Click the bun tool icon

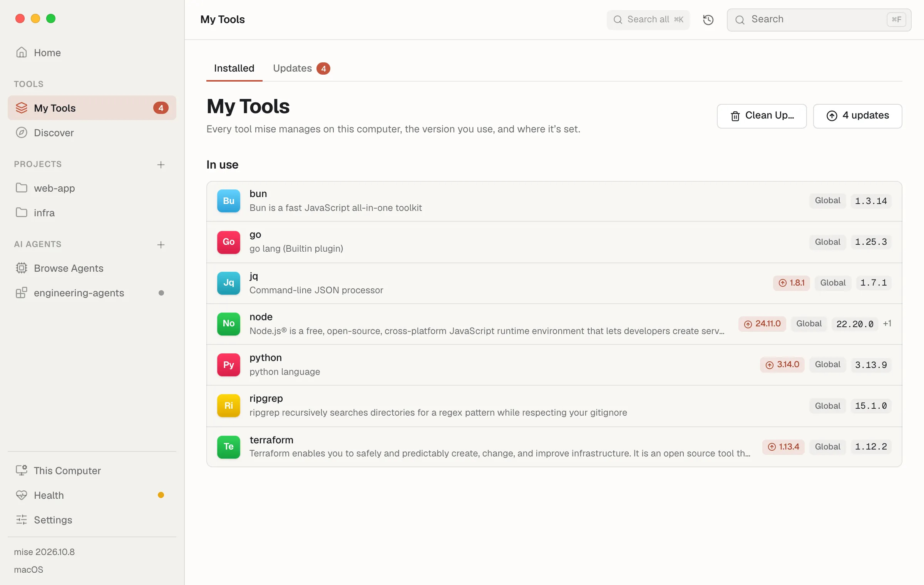point(229,201)
